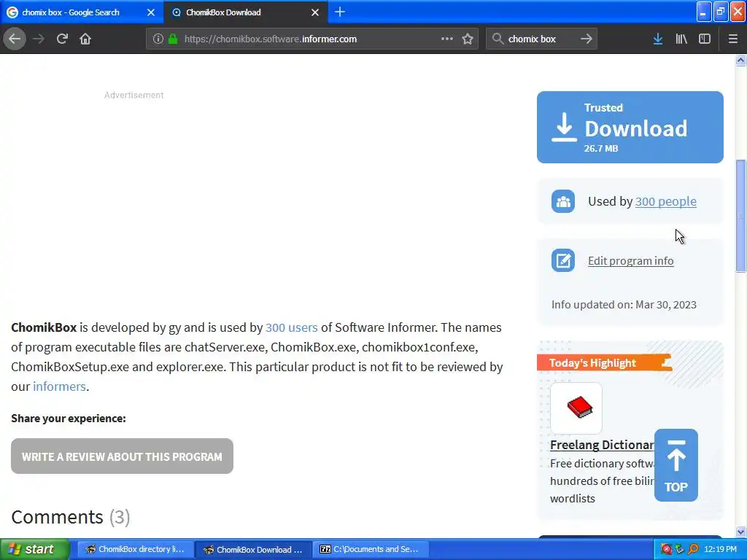
Task: Open the Freelang Dictionary link
Action: tap(602, 445)
